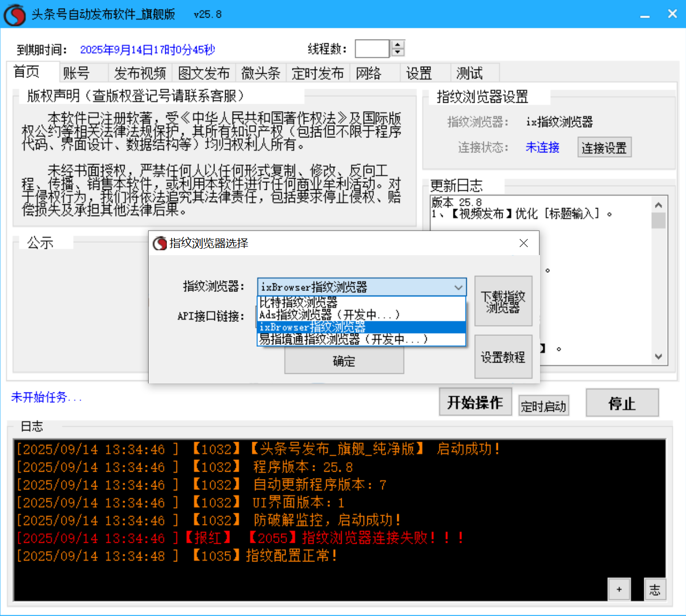Open the 定时发布 tab

318,73
